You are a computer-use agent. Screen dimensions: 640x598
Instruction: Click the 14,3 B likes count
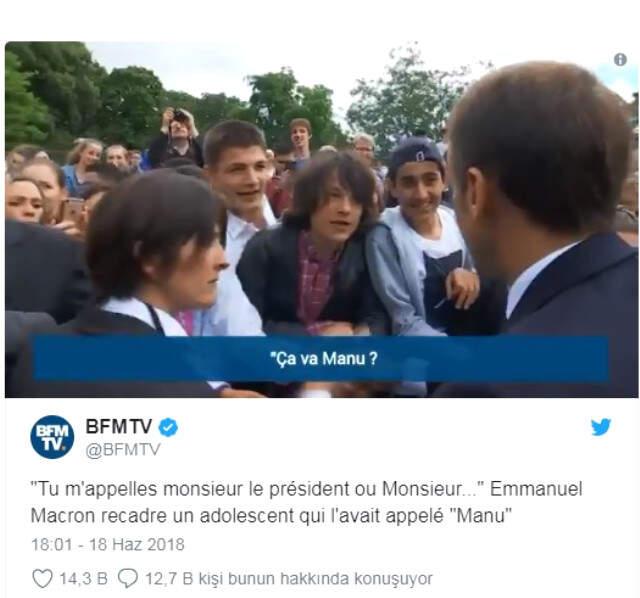83,579
